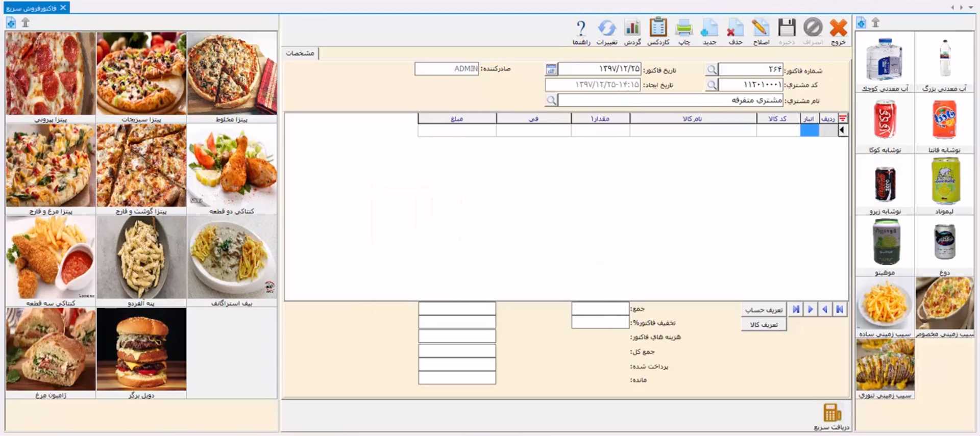Open the Kardex (کاردکس) clipboard icon
This screenshot has height=436, width=980.
coord(658,31)
